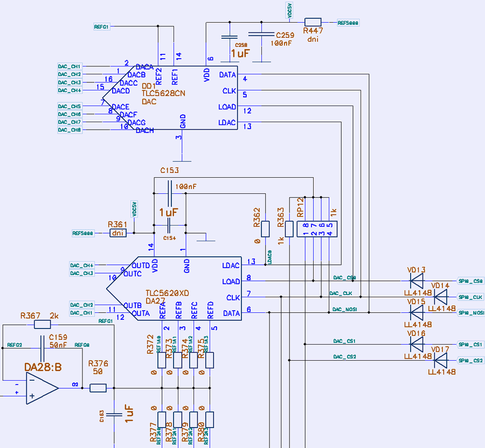Screen dimensions: 485x448
Task: Click the R367 2k resistor symbol
Action: (x=42, y=325)
